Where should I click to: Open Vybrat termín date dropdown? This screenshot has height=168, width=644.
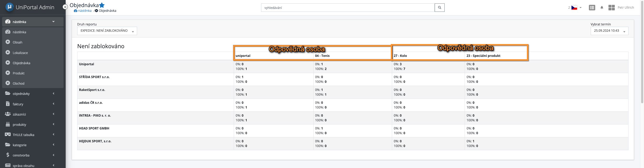(x=609, y=31)
